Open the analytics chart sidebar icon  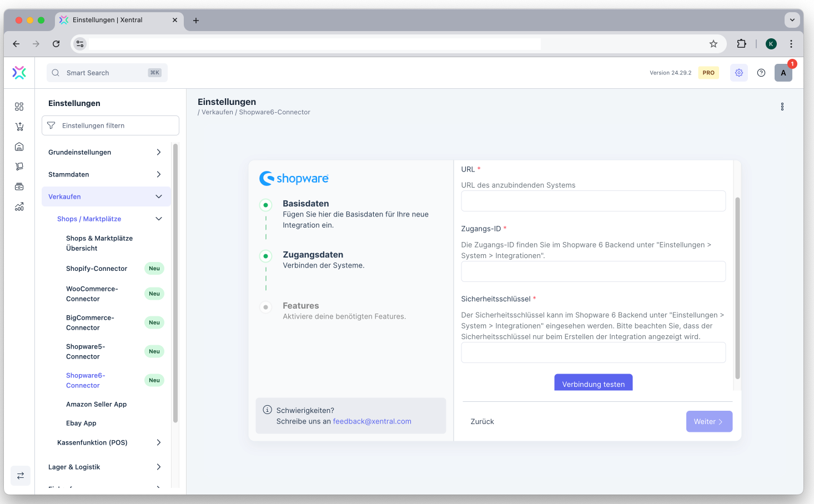coord(19,206)
